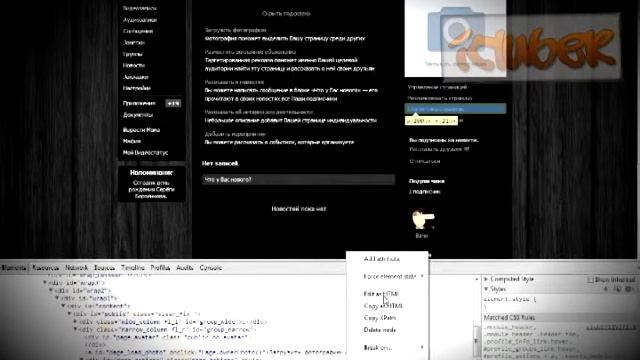Click the toggle element state icon
This screenshot has width=640, height=360.
point(617,289)
